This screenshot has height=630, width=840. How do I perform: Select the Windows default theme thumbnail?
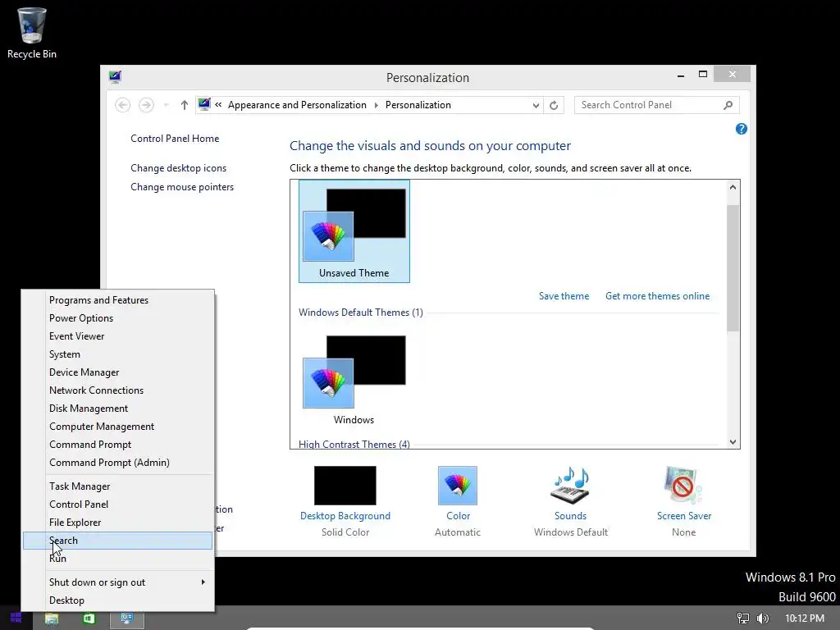pyautogui.click(x=354, y=379)
